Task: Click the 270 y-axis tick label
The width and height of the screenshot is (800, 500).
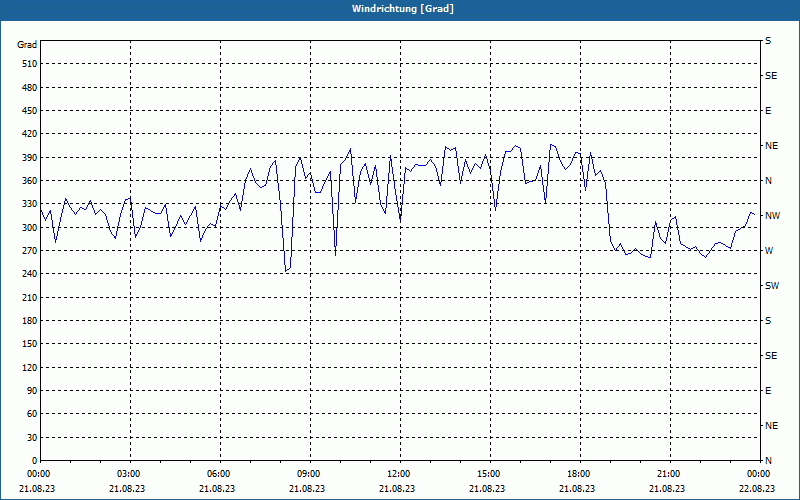Action: click(x=29, y=251)
